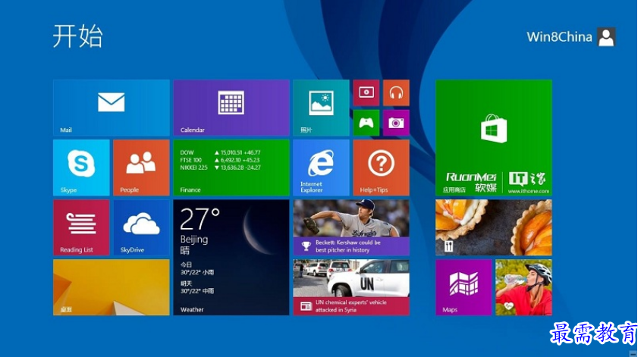
Task: Launch the Maps app
Action: pos(463,287)
